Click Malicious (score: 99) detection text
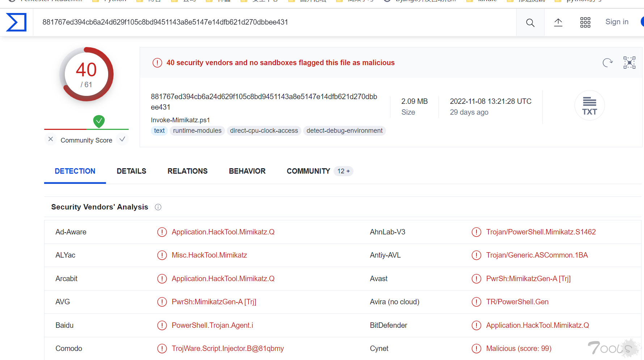 pyautogui.click(x=518, y=348)
